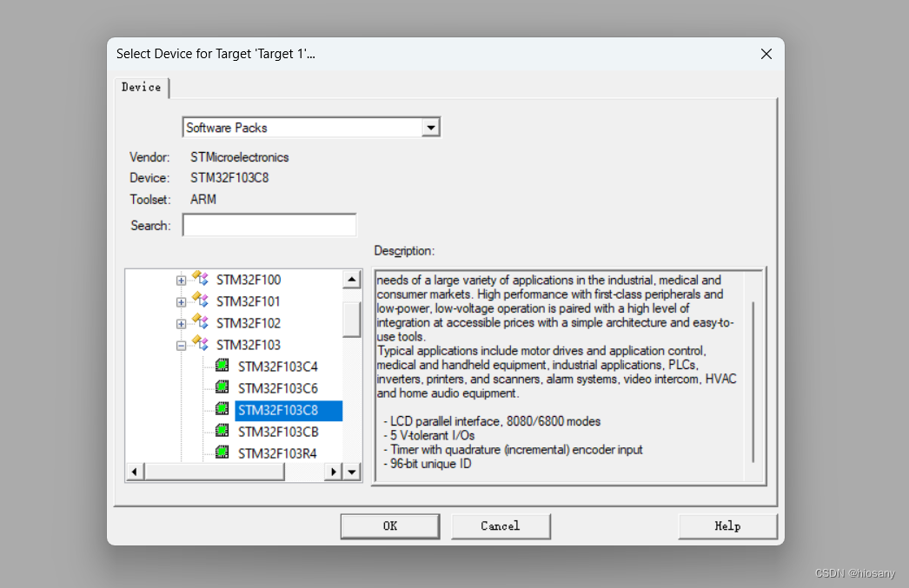The image size is (909, 588).
Task: Open the Help button
Action: point(727,526)
